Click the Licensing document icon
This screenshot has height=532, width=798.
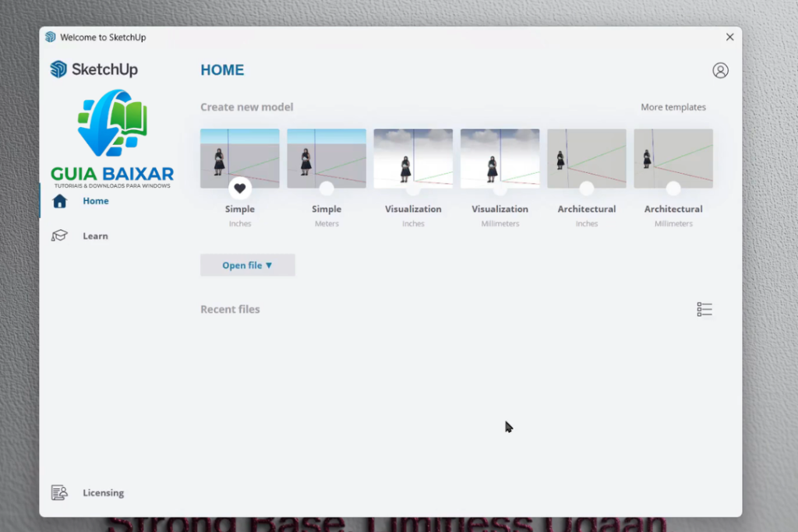click(59, 492)
